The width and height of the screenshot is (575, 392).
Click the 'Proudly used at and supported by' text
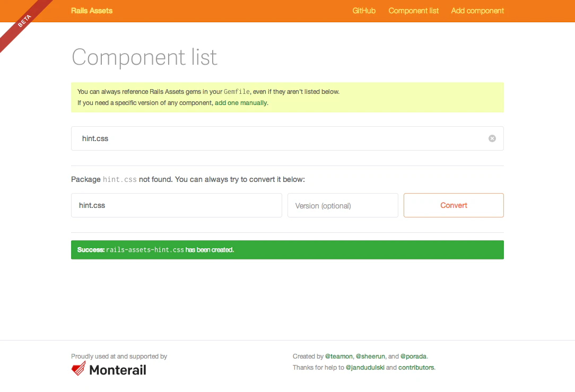[119, 356]
